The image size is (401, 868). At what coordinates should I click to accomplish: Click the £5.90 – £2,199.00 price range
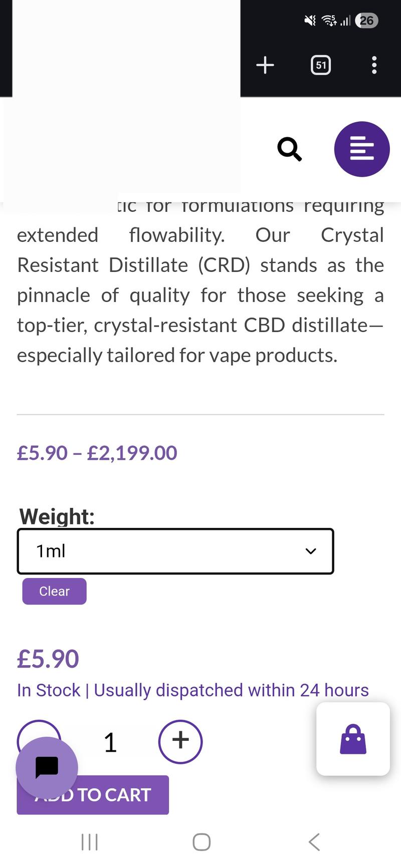point(97,453)
